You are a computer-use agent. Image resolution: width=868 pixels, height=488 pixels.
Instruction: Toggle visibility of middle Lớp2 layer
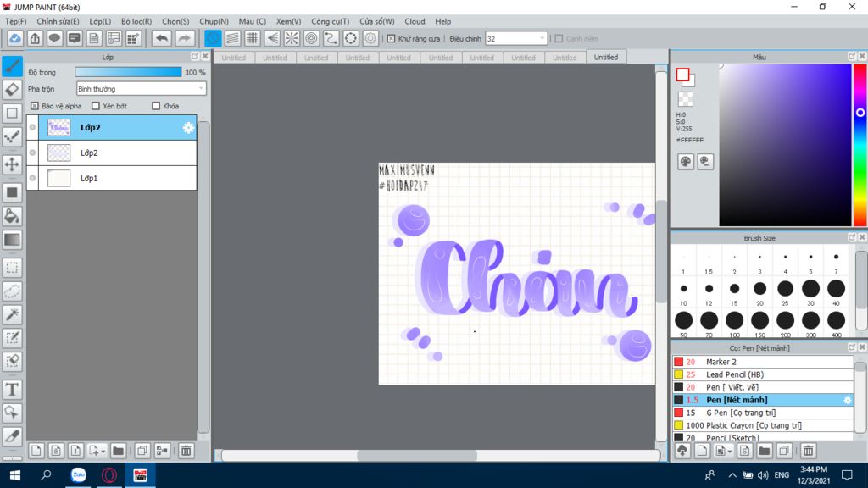point(33,152)
